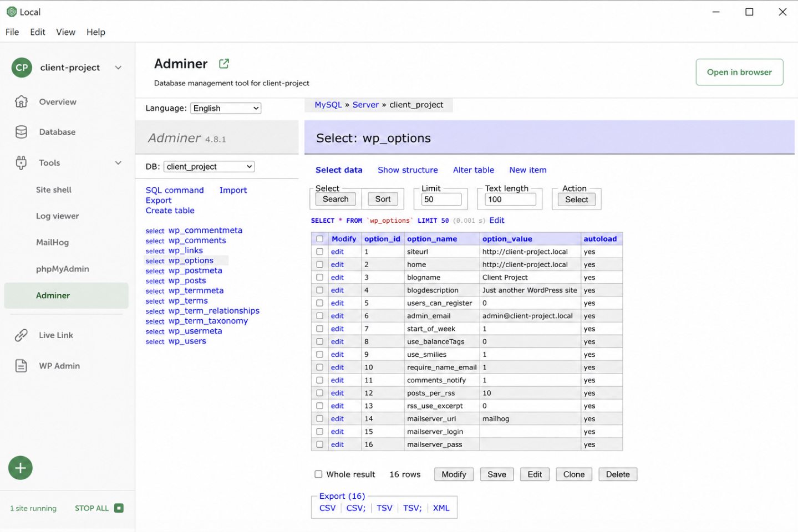Click the green stop square icon
Screen dimensions: 798x532
[119, 508]
